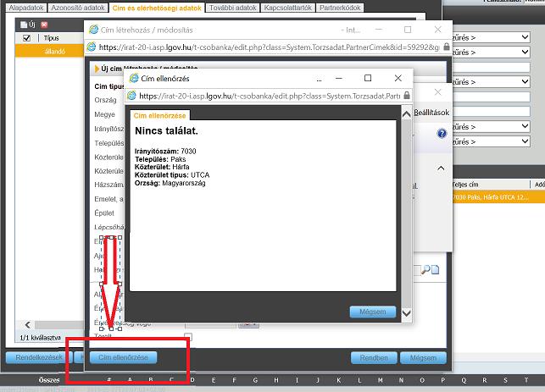Click Mégsem in the Cím ellenőrzés dialog

click(373, 312)
